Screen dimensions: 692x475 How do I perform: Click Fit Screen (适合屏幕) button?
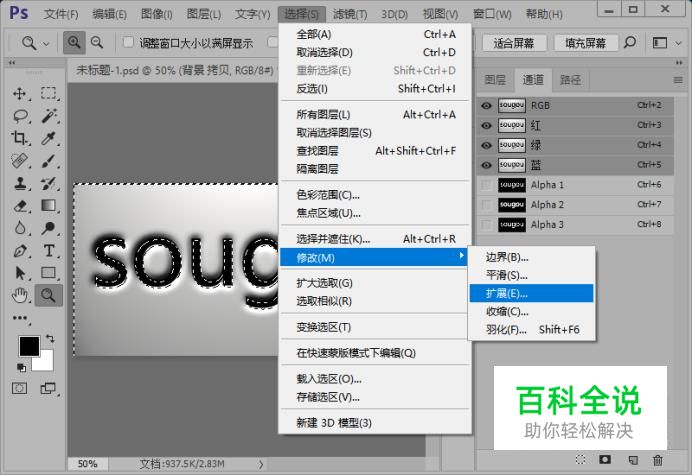[514, 43]
